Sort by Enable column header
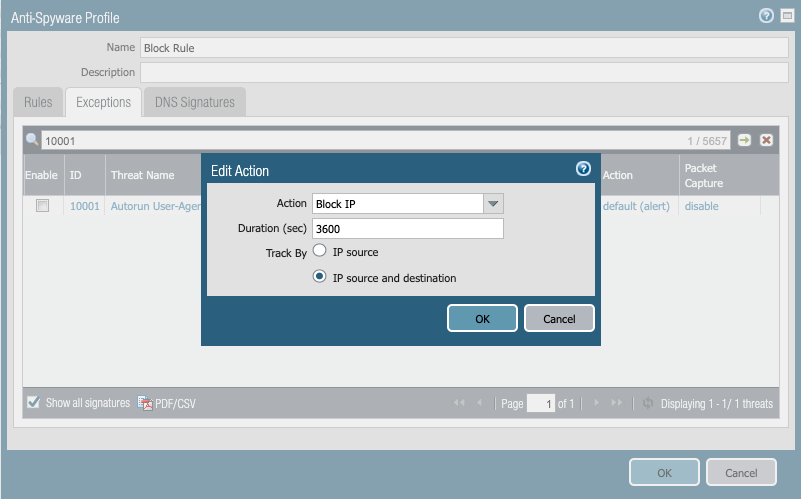The width and height of the screenshot is (801, 499). point(43,175)
